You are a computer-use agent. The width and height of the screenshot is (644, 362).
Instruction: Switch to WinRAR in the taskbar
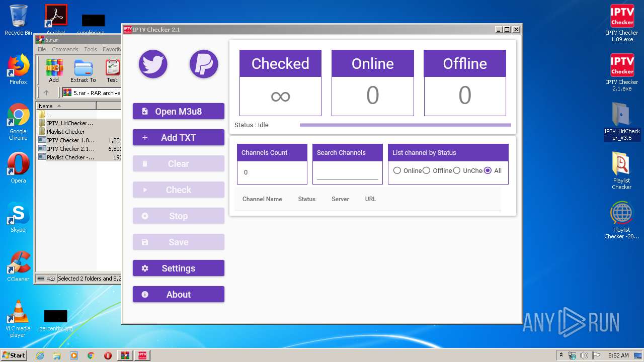point(125,355)
